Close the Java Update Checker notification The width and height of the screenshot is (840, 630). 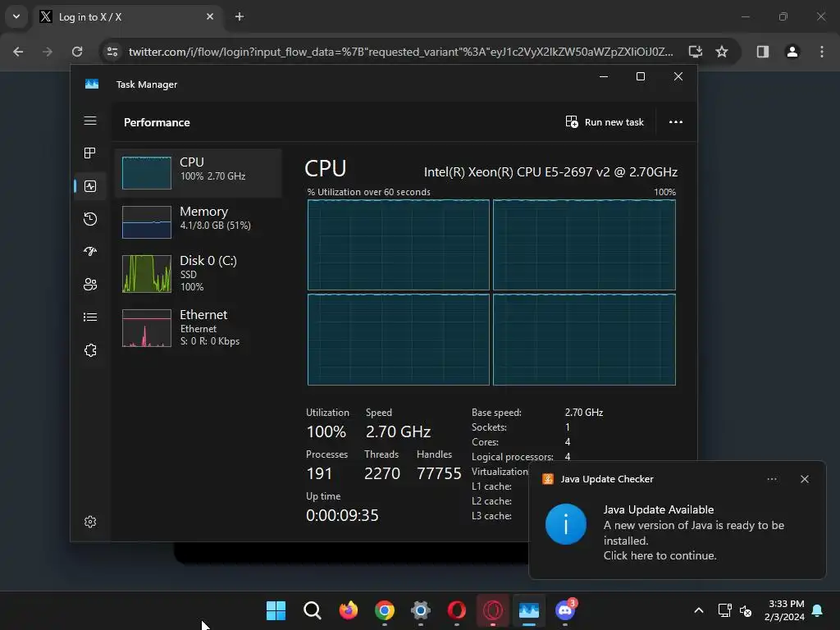coord(804,479)
